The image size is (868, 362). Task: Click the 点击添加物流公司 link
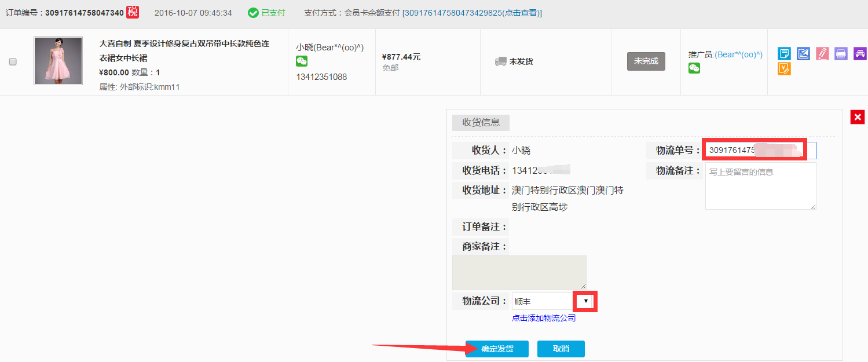[x=544, y=318]
